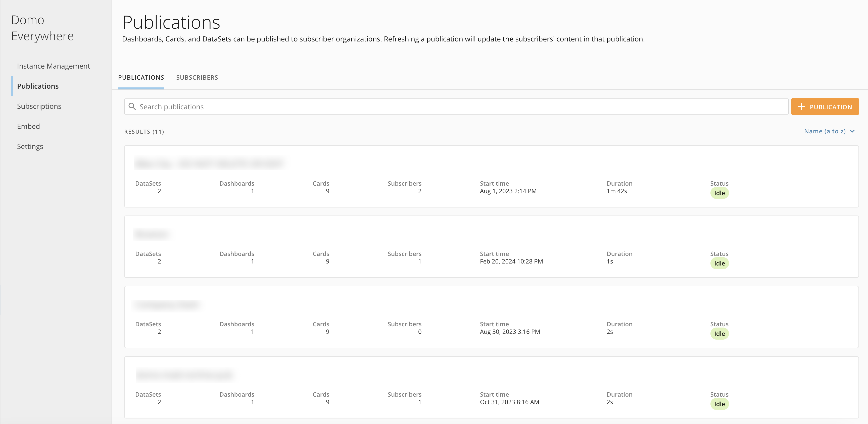This screenshot has width=868, height=424.
Task: Click the sort dropdown chevron arrow
Action: (x=852, y=131)
